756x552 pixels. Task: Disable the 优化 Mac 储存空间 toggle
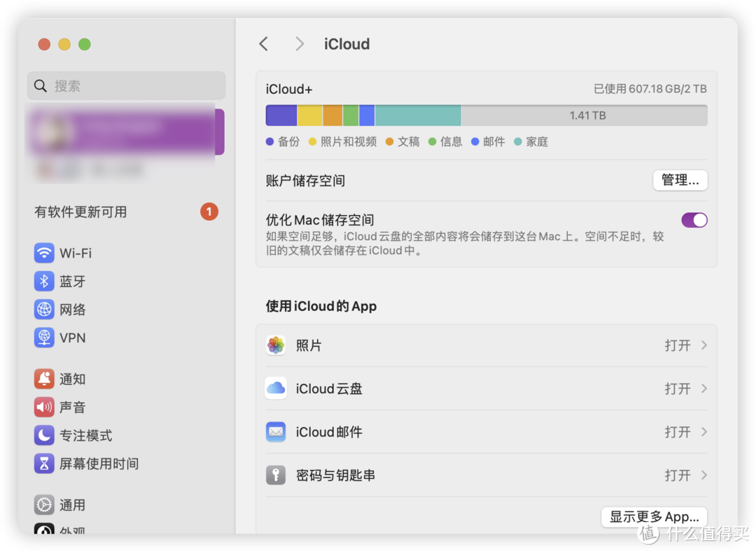coord(694,219)
